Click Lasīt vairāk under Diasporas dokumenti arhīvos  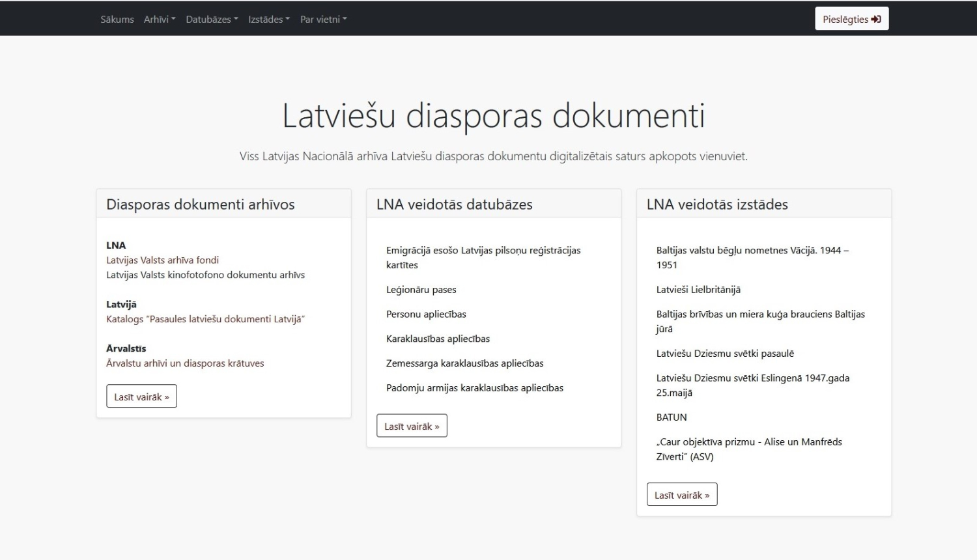click(x=141, y=397)
